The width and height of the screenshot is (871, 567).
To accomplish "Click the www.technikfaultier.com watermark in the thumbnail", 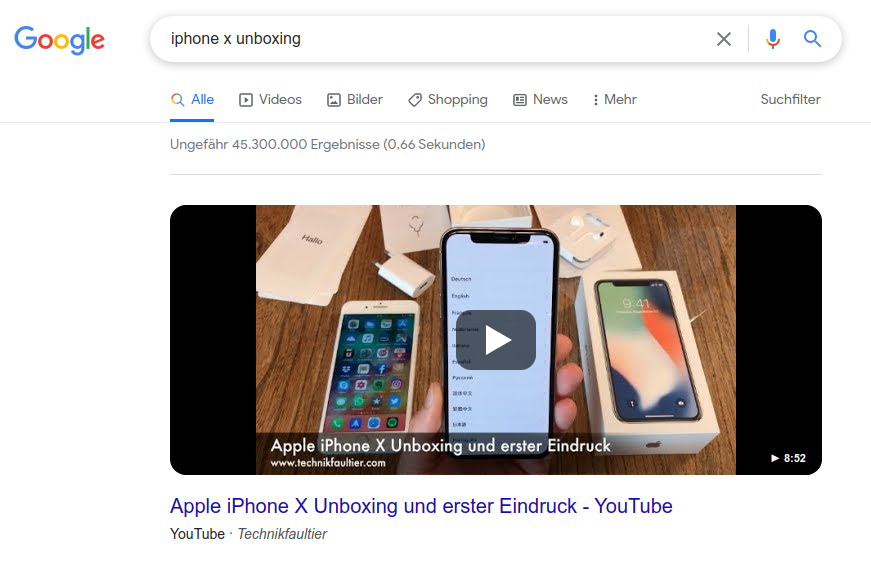I will pyautogui.click(x=328, y=463).
